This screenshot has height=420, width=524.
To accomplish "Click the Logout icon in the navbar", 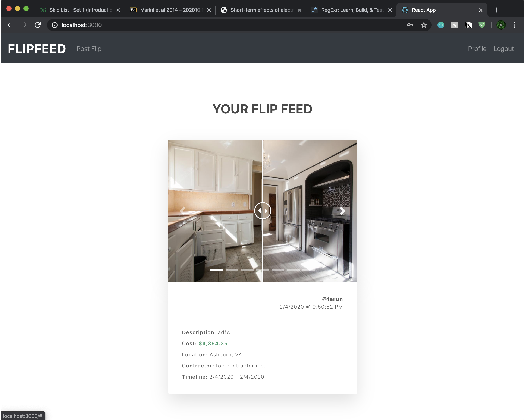I will [504, 48].
